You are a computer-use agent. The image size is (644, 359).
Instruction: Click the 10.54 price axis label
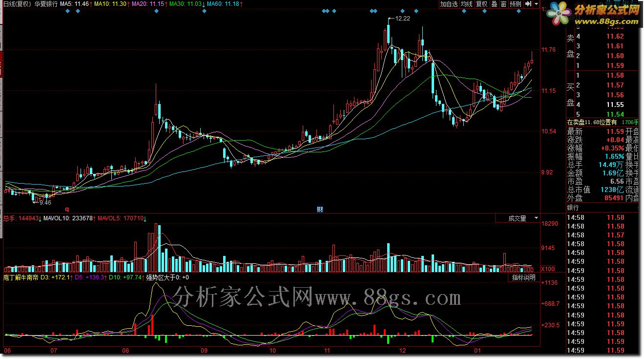[x=549, y=131]
